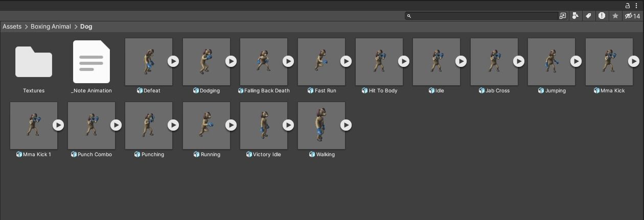The image size is (644, 220).
Task: Click the _Note Animation label
Action: [x=91, y=91]
